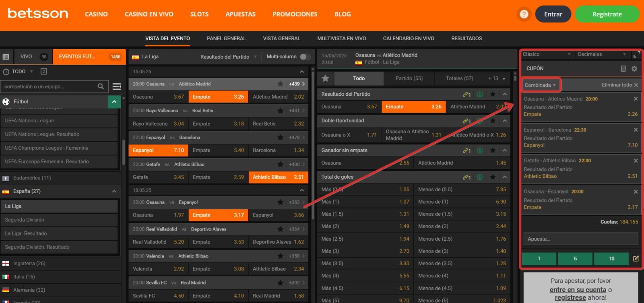The height and width of the screenshot is (303, 644).
Task: Open the +13 more markets dropdown
Action: (x=496, y=78)
